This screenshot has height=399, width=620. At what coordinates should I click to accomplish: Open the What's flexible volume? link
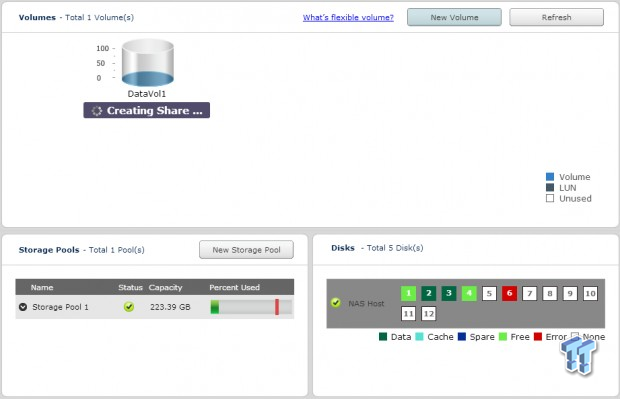tap(348, 17)
